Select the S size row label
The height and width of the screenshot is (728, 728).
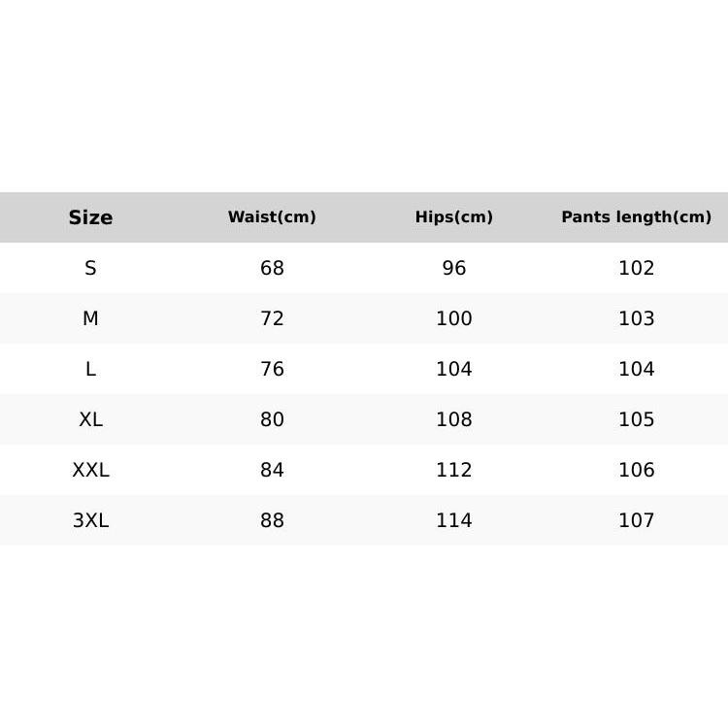[90, 268]
